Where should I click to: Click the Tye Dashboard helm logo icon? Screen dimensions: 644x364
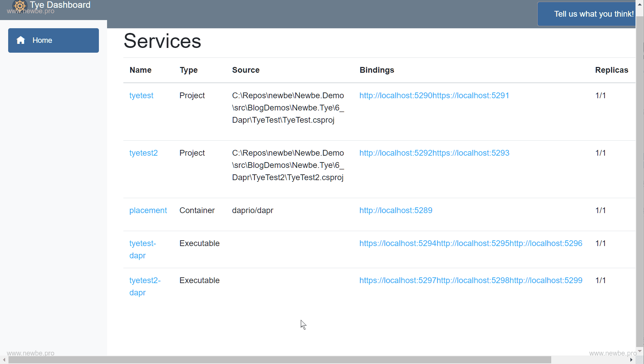coord(20,5)
